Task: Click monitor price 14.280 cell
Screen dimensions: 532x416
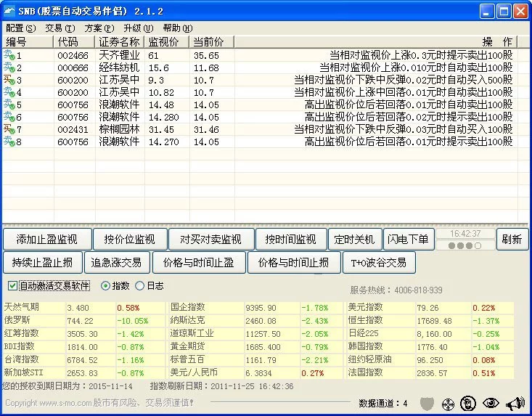Action: click(164, 117)
